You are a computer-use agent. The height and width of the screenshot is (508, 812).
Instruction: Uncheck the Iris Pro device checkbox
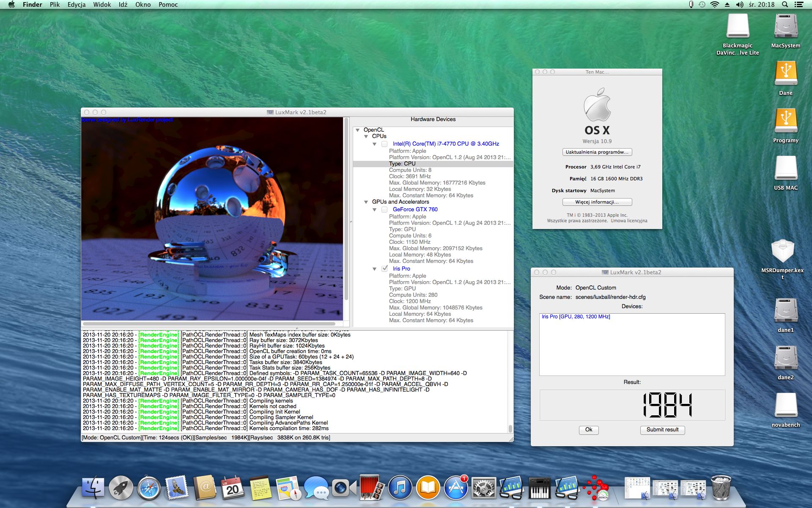pos(384,269)
